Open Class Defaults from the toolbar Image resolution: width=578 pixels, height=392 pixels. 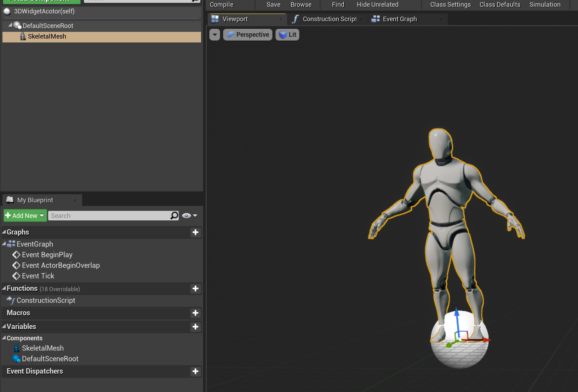click(499, 5)
